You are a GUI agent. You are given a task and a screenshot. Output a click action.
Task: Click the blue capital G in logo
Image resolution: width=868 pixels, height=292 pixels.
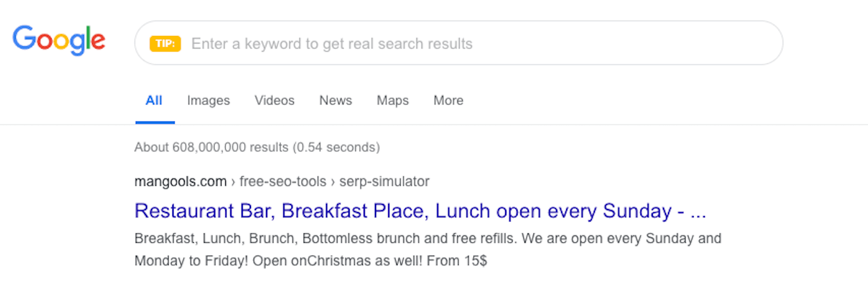pyautogui.click(x=24, y=39)
